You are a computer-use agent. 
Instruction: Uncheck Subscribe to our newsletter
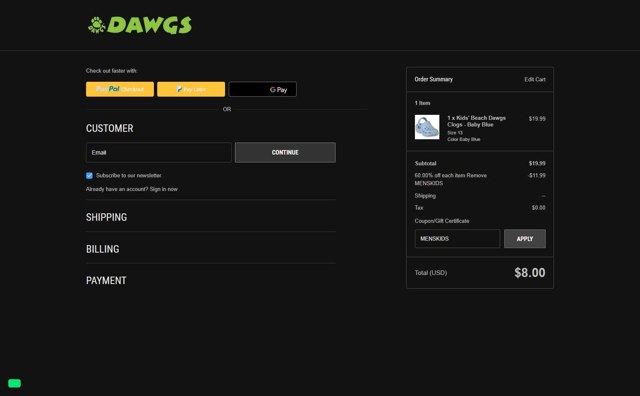click(x=89, y=176)
